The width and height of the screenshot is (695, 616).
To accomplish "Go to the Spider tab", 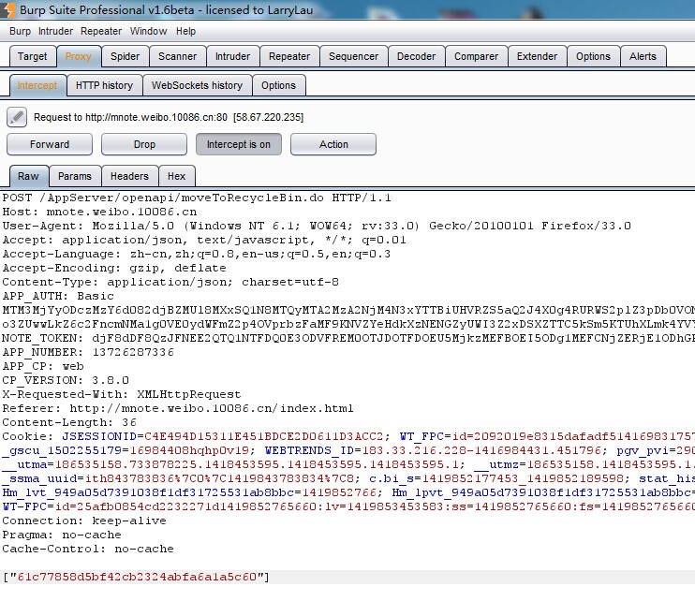I will pos(125,57).
